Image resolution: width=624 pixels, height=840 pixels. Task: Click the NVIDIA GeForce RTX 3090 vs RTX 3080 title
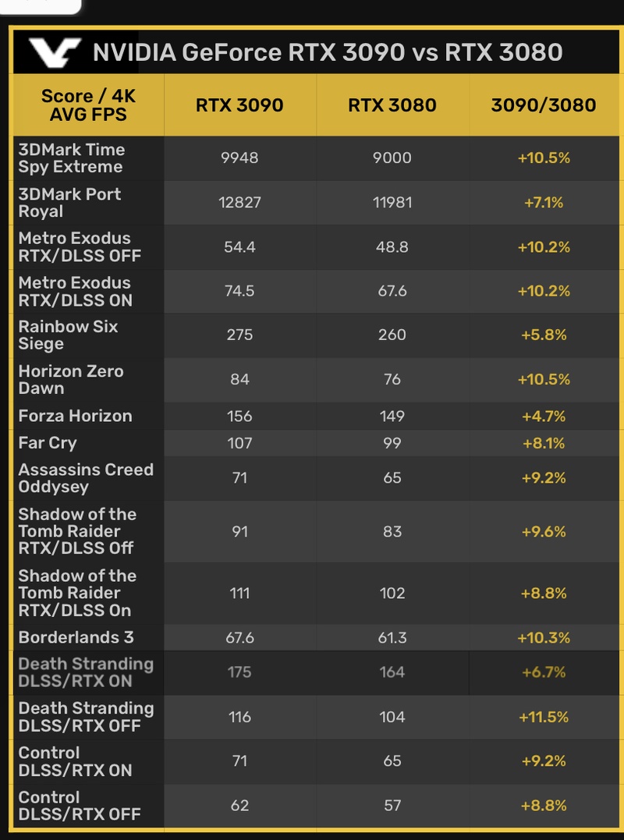[327, 52]
